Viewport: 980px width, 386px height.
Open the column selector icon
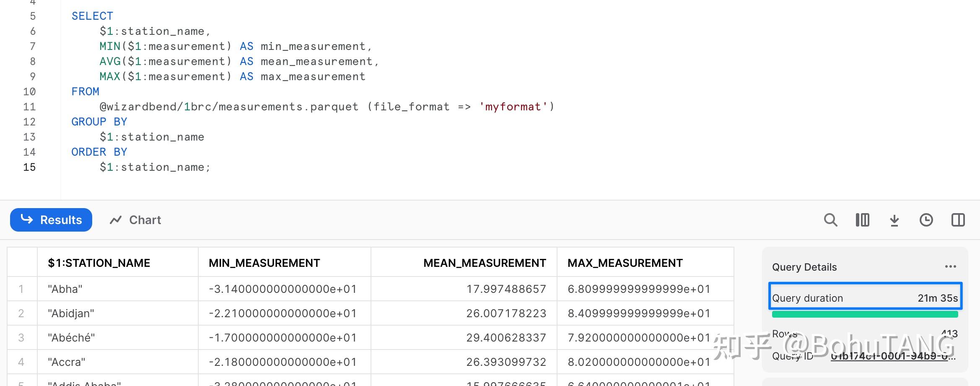tap(862, 220)
